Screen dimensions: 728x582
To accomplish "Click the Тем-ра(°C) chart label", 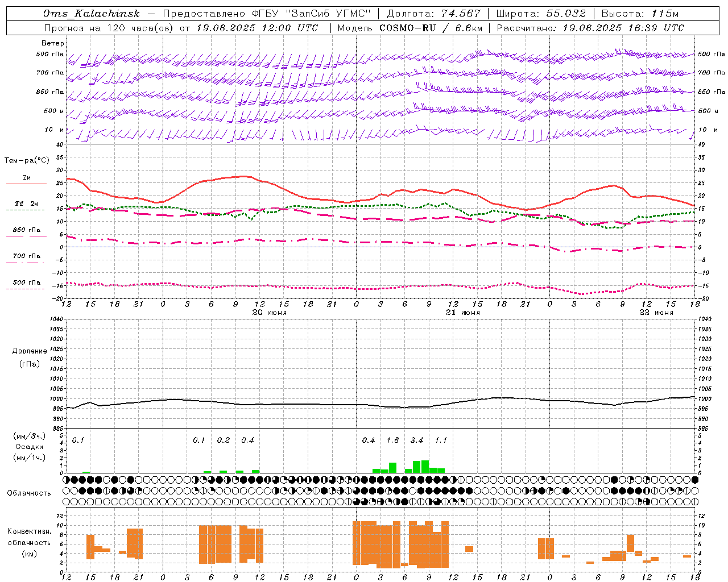I will coord(27,161).
